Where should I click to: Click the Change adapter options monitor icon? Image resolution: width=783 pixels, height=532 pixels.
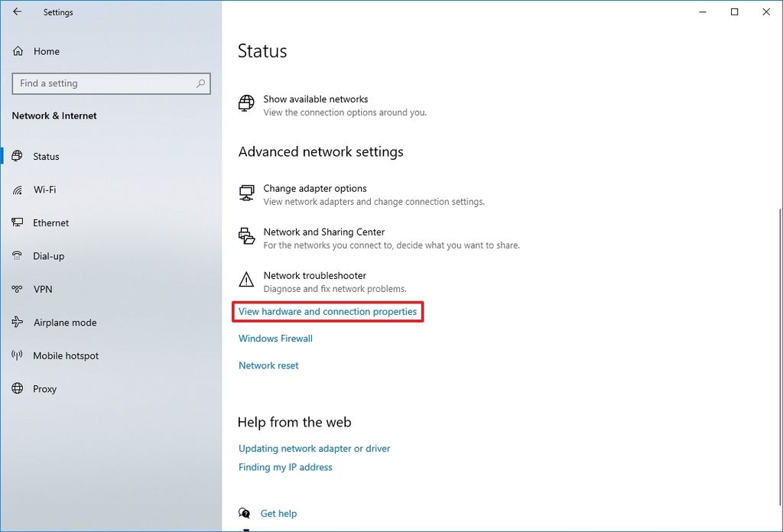coord(246,193)
